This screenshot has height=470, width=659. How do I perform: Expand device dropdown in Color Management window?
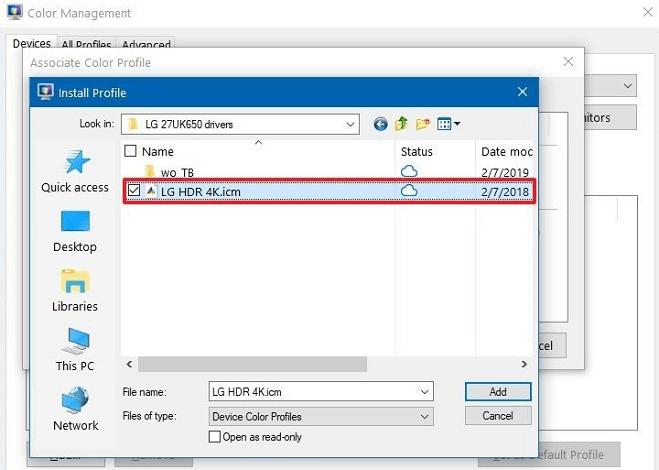pyautogui.click(x=627, y=86)
